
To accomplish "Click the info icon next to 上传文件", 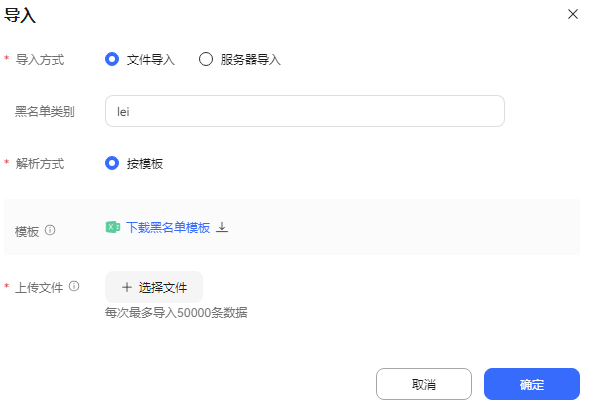I will [74, 286].
